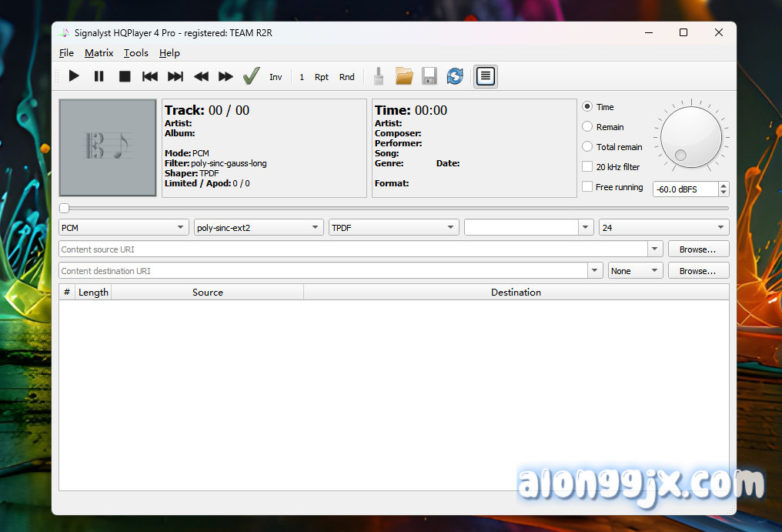The width and height of the screenshot is (782, 532).
Task: Toggle the Free running checkbox
Action: (x=588, y=187)
